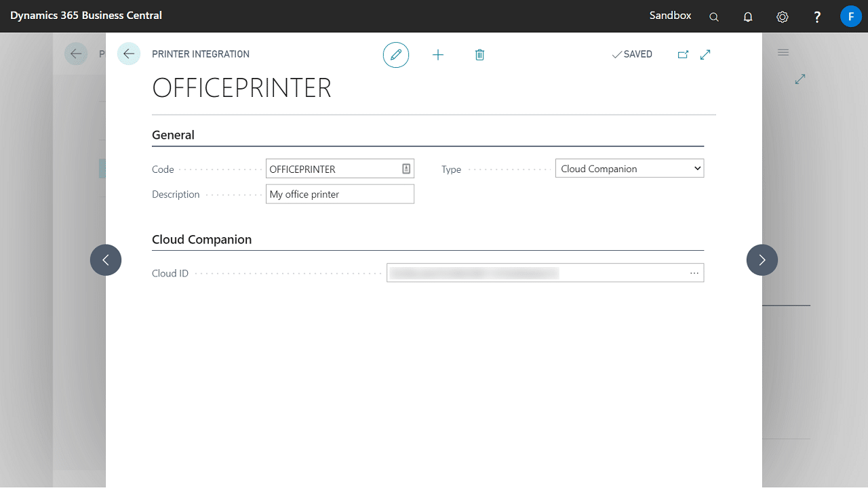Click the plus icon to add new record
Image resolution: width=868 pixels, height=488 pixels.
click(438, 55)
